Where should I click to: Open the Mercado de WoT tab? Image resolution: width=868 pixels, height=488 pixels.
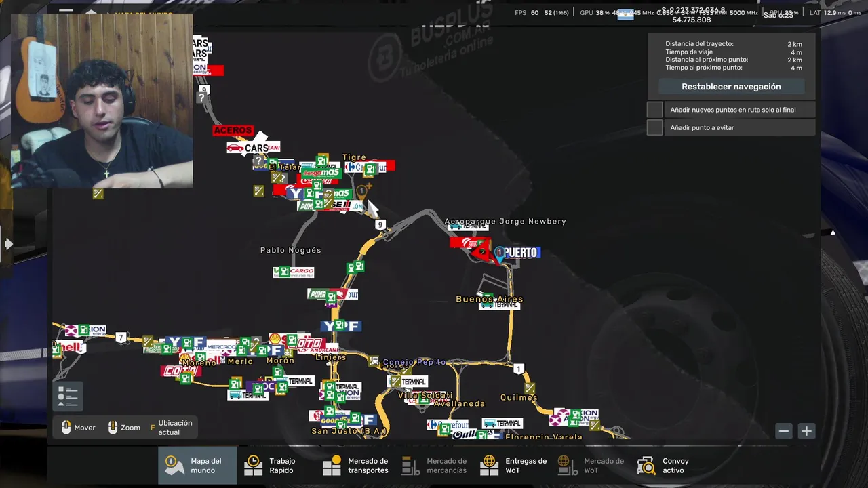click(591, 466)
